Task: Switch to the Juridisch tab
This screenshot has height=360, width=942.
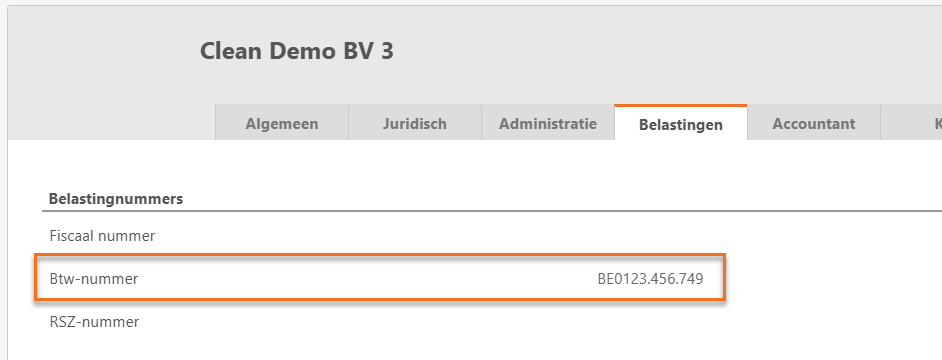Action: click(415, 124)
